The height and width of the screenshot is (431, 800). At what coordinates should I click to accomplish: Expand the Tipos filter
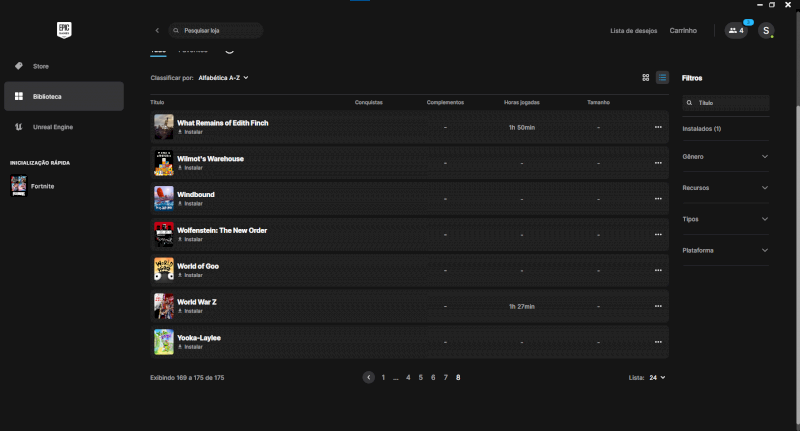point(725,219)
